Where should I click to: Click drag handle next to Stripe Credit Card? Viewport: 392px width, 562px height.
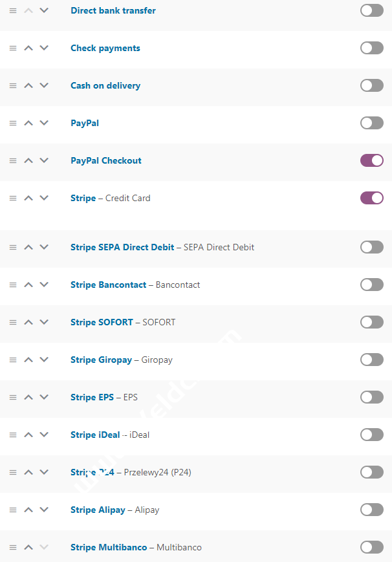pyautogui.click(x=13, y=199)
